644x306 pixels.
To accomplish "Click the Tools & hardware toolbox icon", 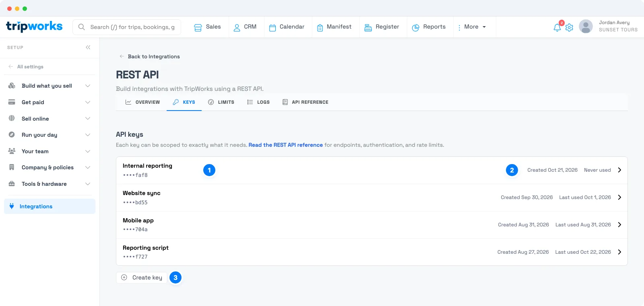I will point(12,184).
